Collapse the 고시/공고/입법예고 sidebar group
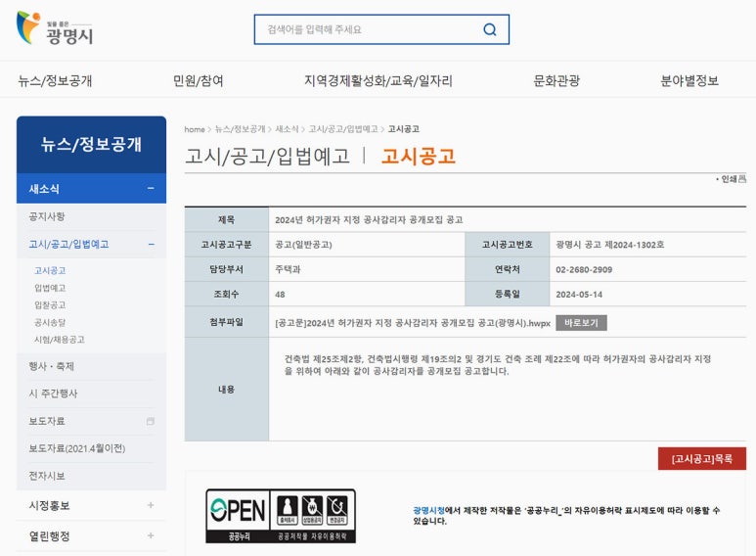This screenshot has height=556, width=756. click(x=151, y=244)
